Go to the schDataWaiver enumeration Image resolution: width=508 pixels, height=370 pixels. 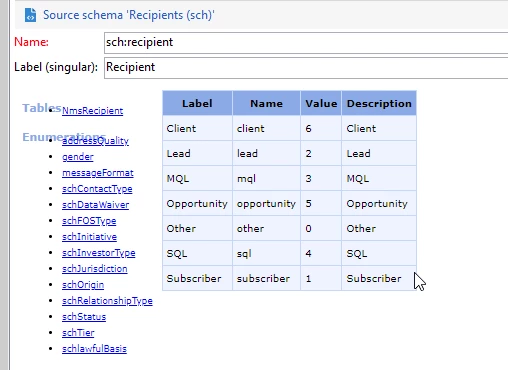coord(95,205)
